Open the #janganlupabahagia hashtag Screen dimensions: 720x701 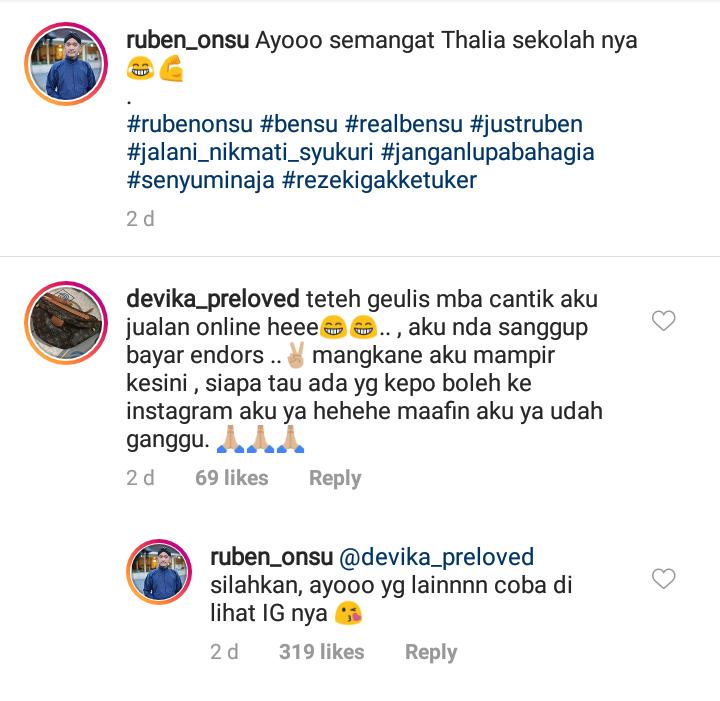click(488, 153)
